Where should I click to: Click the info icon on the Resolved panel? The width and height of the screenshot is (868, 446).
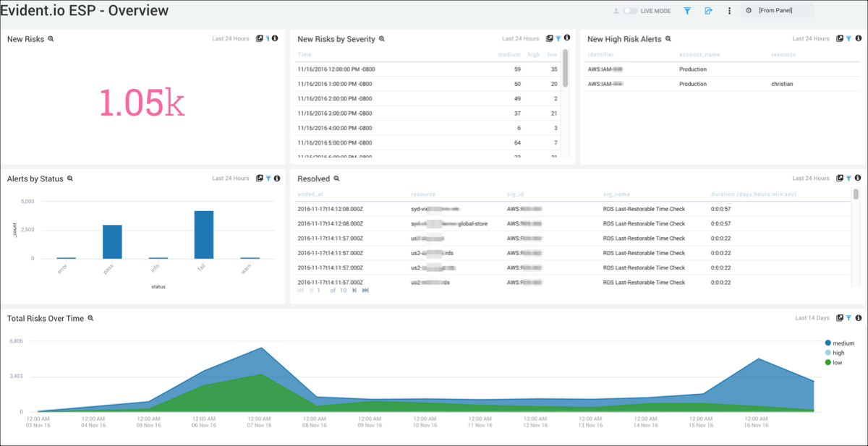858,178
